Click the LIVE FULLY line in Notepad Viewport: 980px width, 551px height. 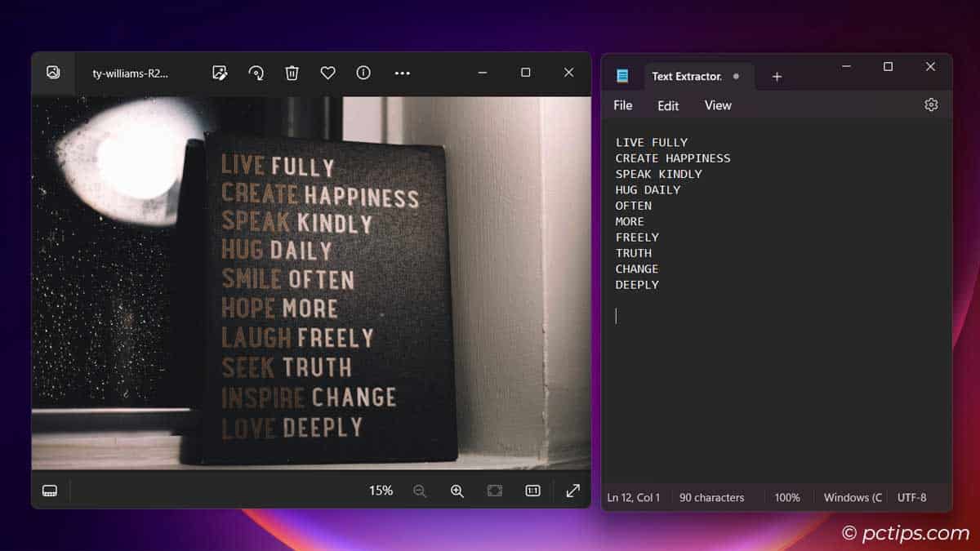coord(652,142)
